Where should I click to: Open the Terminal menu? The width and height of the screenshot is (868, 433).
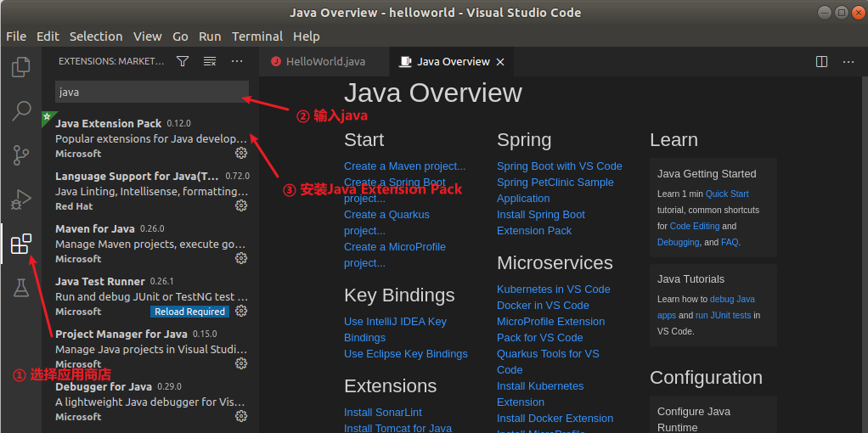pos(257,37)
